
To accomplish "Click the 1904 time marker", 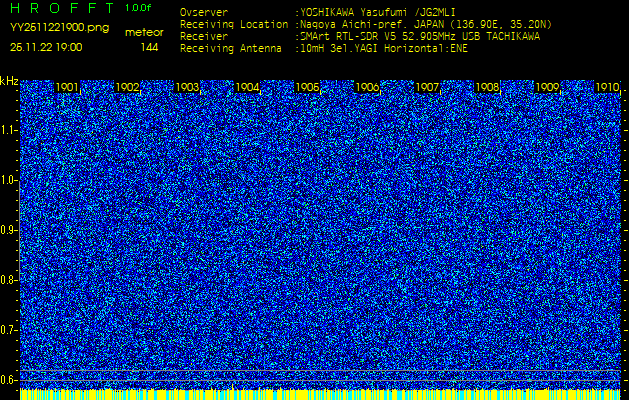I will (248, 87).
